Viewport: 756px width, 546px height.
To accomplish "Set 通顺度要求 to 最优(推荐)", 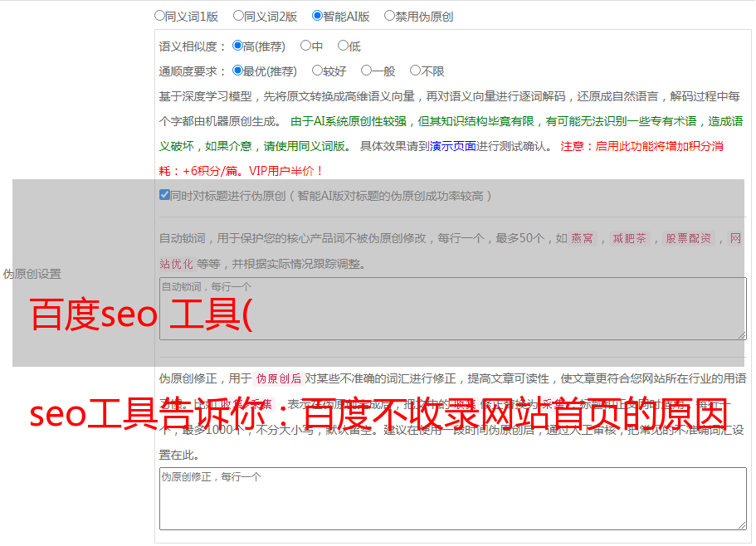I will coord(237,71).
